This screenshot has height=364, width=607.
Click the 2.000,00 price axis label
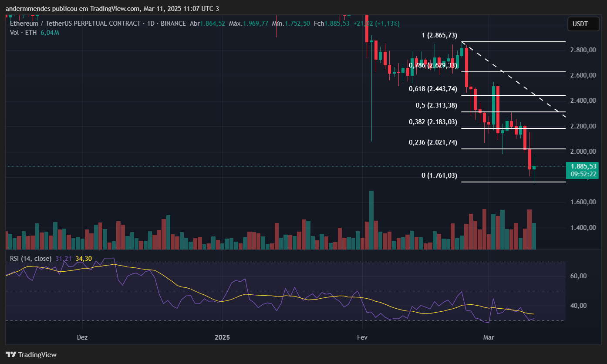click(x=583, y=152)
